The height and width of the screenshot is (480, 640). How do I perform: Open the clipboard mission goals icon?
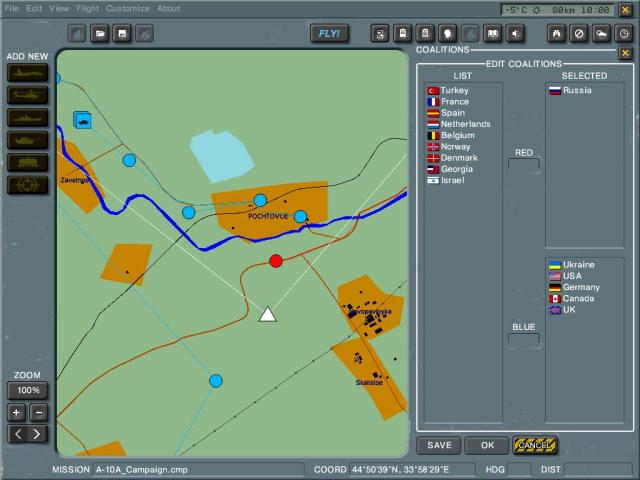tap(425, 33)
